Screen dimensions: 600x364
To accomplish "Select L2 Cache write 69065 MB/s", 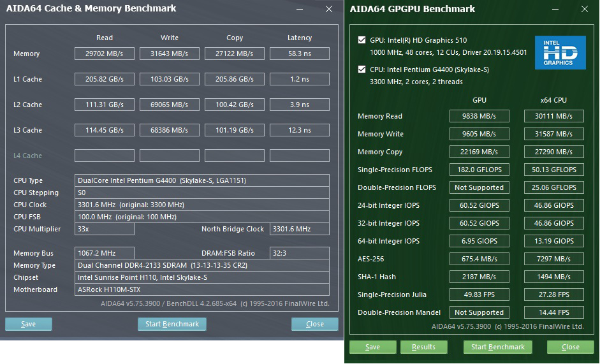I will click(170, 105).
